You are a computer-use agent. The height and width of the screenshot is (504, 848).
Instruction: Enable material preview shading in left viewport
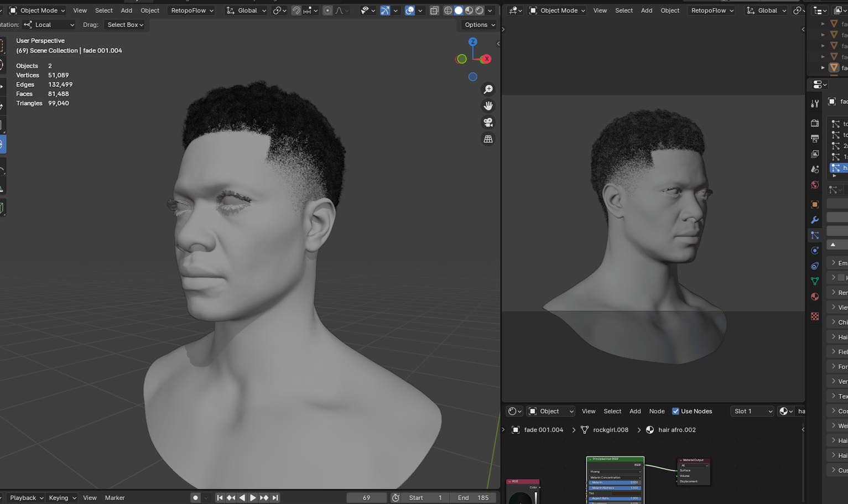click(x=469, y=10)
